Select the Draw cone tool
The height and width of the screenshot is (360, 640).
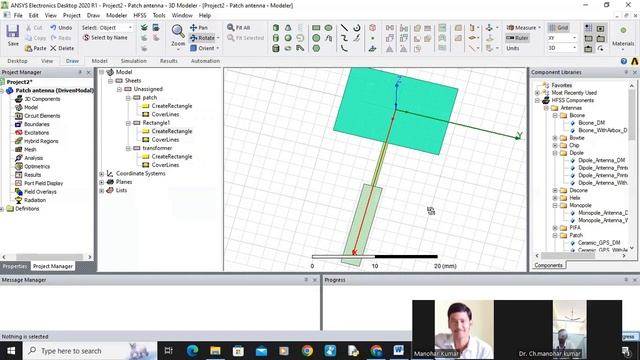[288, 28]
